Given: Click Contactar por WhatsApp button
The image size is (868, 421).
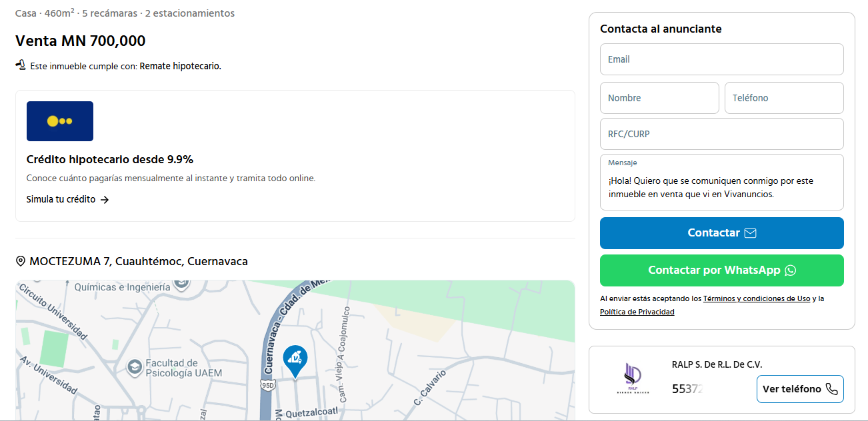Looking at the screenshot, I should point(722,270).
